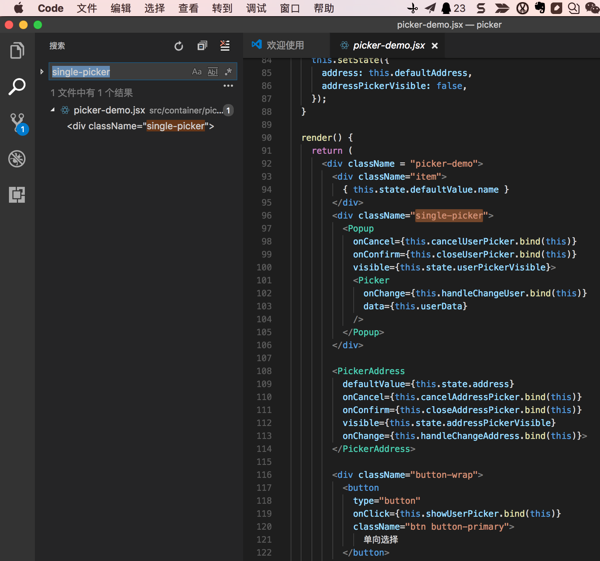Click the Search icon in activity bar
The width and height of the screenshot is (600, 561).
click(17, 87)
